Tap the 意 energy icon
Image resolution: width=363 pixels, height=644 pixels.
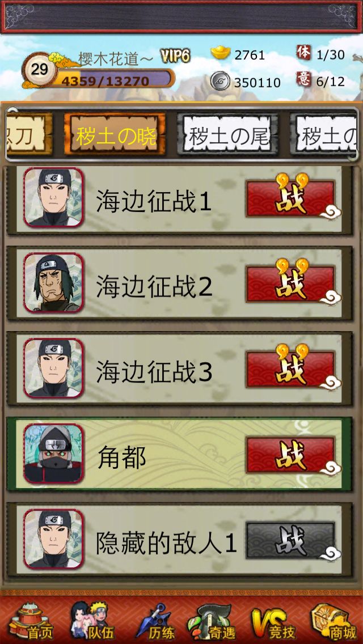303,79
